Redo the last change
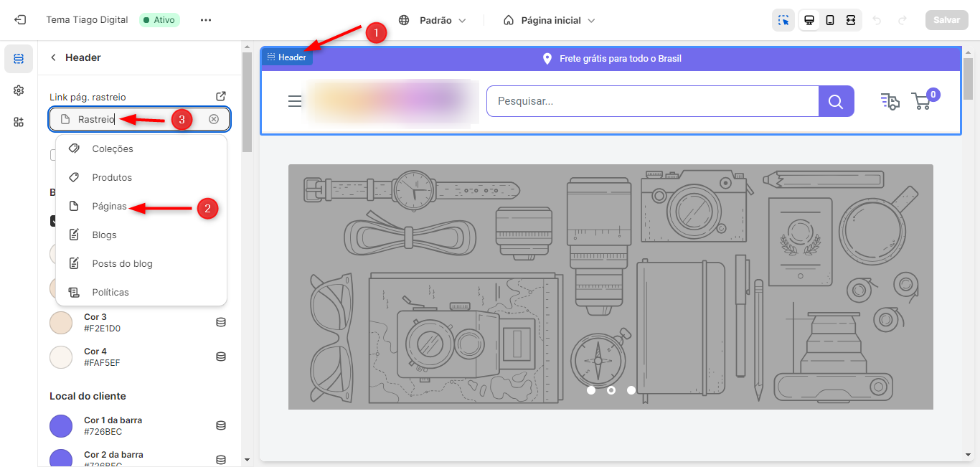The height and width of the screenshot is (467, 980). 903,20
